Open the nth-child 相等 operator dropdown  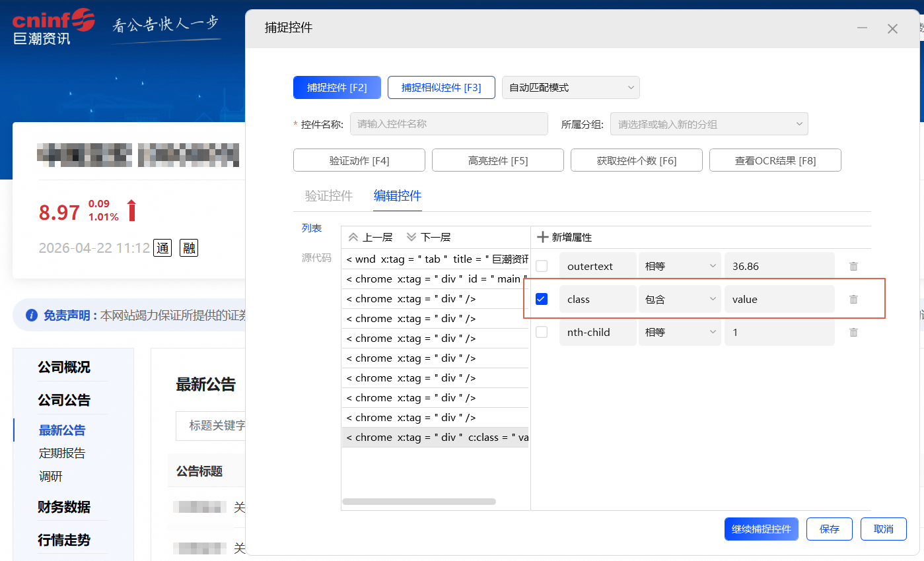(x=680, y=333)
